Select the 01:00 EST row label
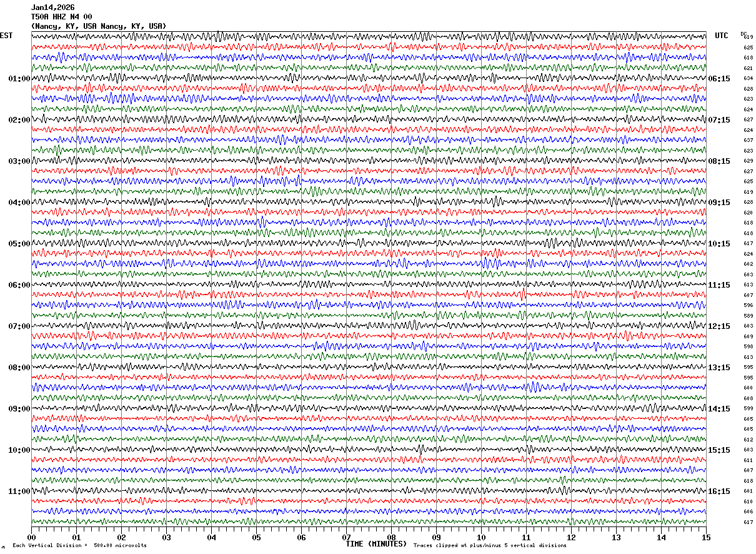This screenshot has height=554, width=756. coord(19,79)
